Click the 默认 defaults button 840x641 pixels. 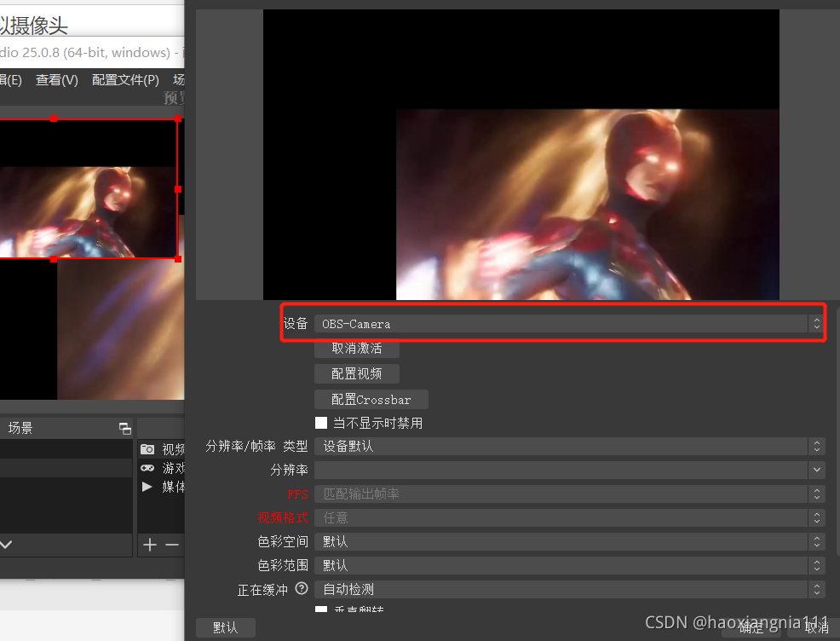coord(226,627)
